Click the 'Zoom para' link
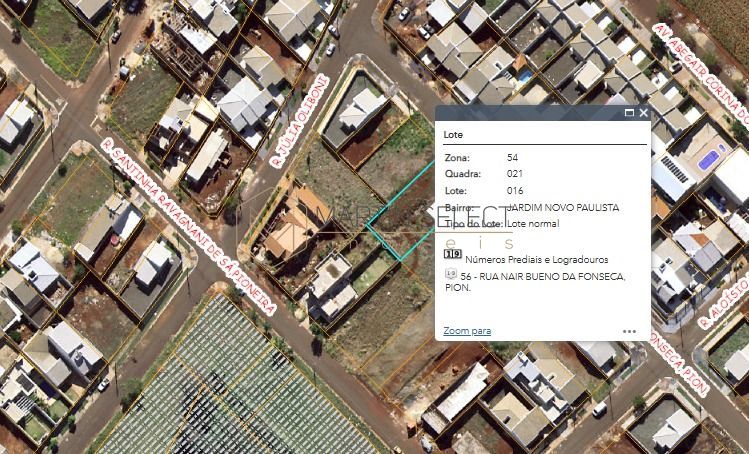Screen dimensions: 749x454 pyautogui.click(x=467, y=331)
